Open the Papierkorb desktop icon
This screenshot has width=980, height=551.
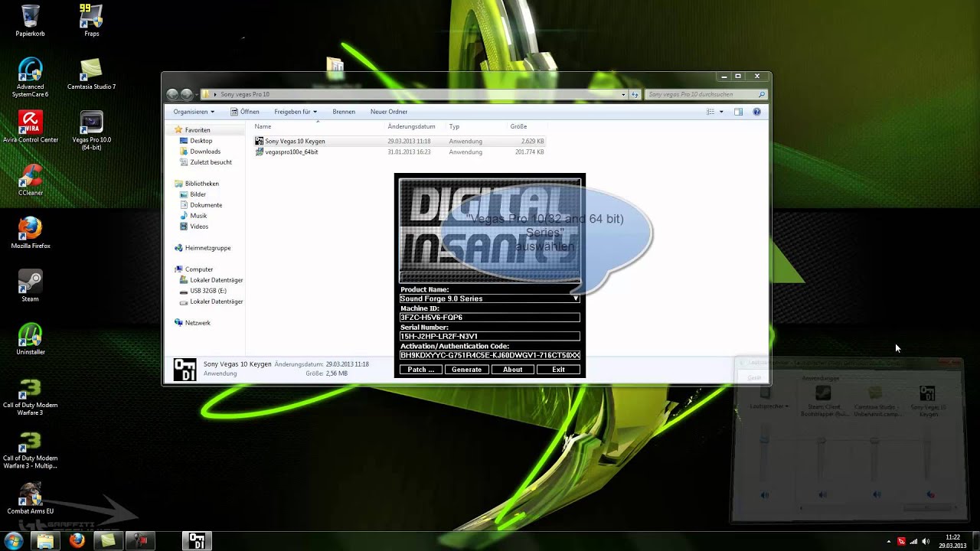(31, 21)
